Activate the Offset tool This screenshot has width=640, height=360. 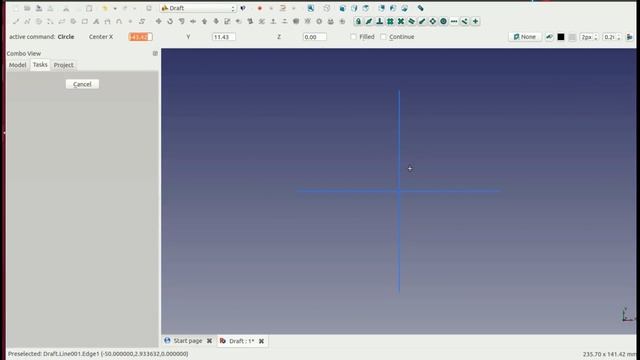click(x=181, y=21)
